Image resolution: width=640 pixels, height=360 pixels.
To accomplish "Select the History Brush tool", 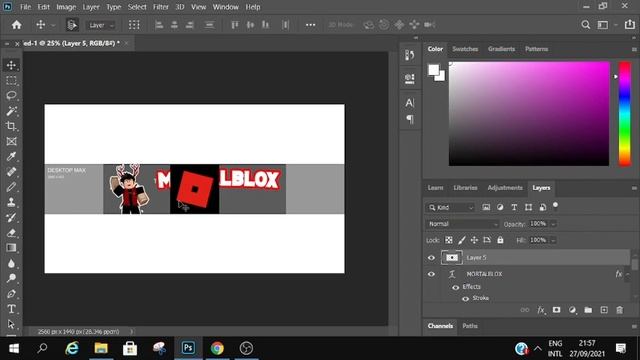I will tap(11, 218).
